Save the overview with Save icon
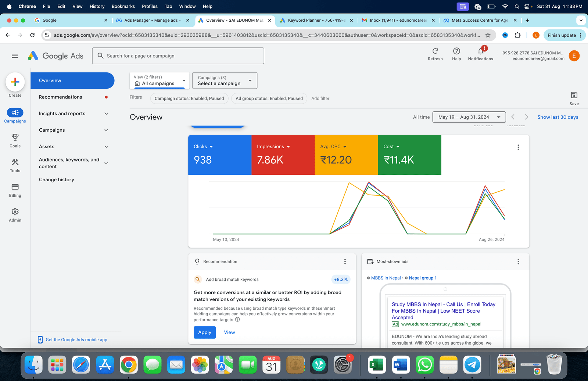 point(574,95)
